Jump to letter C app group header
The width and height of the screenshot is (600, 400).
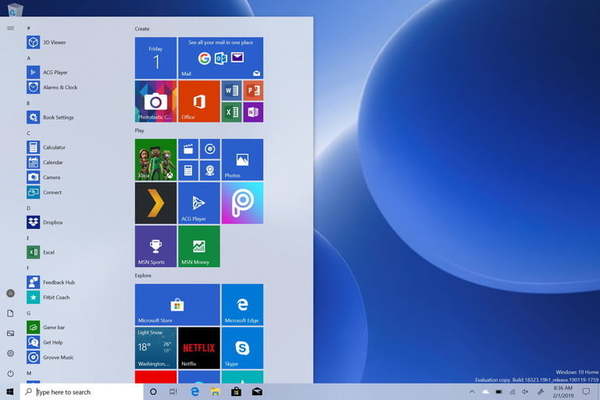(28, 133)
